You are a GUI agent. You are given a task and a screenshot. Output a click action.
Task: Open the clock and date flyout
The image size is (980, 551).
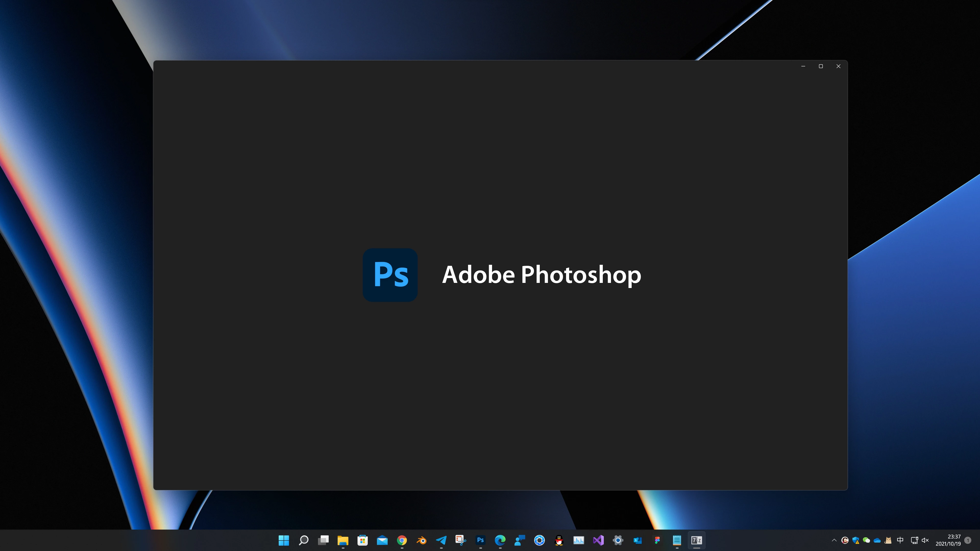tap(948, 540)
